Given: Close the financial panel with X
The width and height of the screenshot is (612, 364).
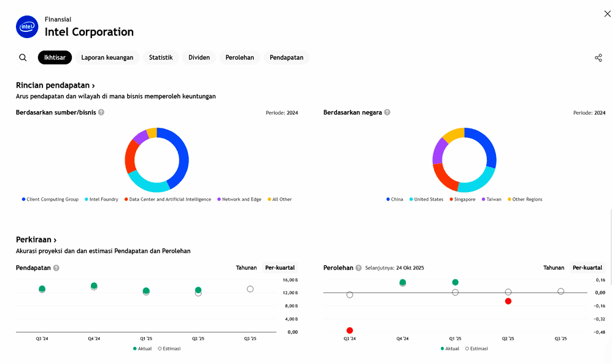Looking at the screenshot, I should pyautogui.click(x=607, y=14).
